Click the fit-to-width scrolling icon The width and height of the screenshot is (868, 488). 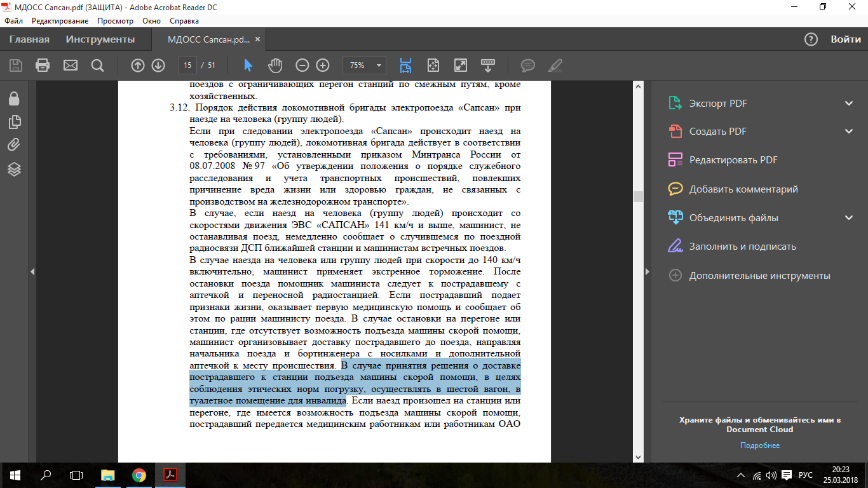(x=406, y=65)
